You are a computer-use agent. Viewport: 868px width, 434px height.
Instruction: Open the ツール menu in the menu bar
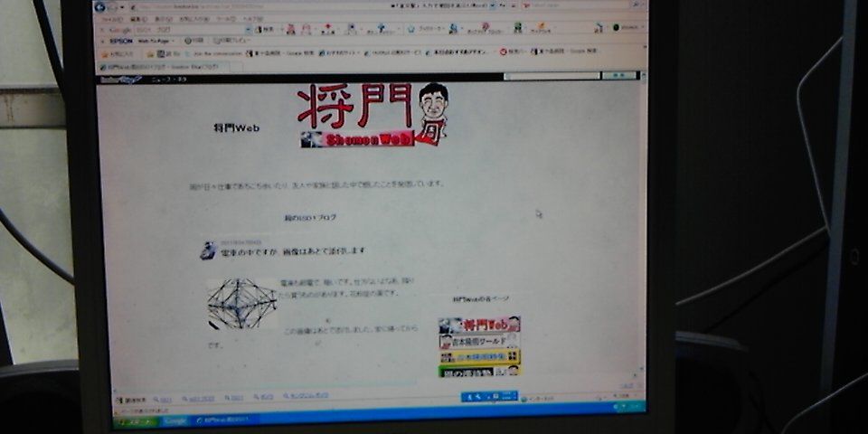click(226, 18)
